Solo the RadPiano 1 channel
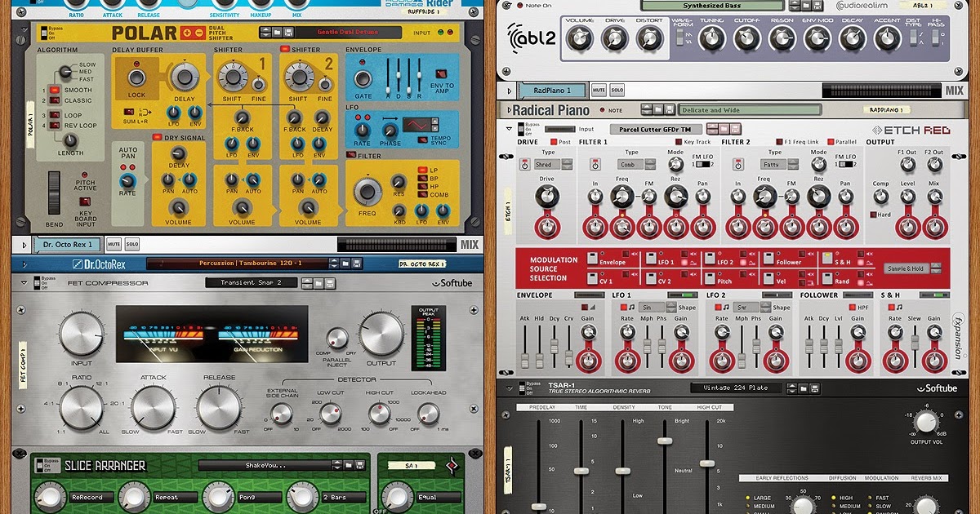Screen dimensions: 980x514 [x=617, y=90]
